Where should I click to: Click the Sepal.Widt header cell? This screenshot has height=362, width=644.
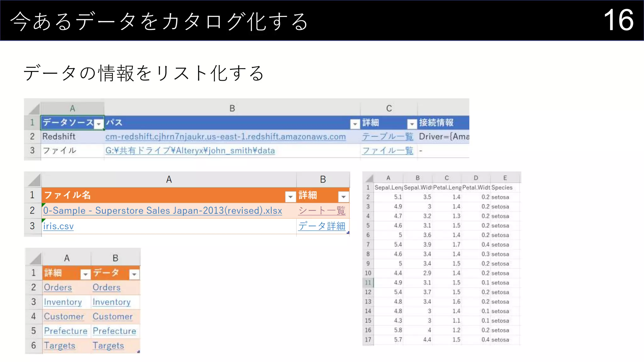tap(418, 188)
